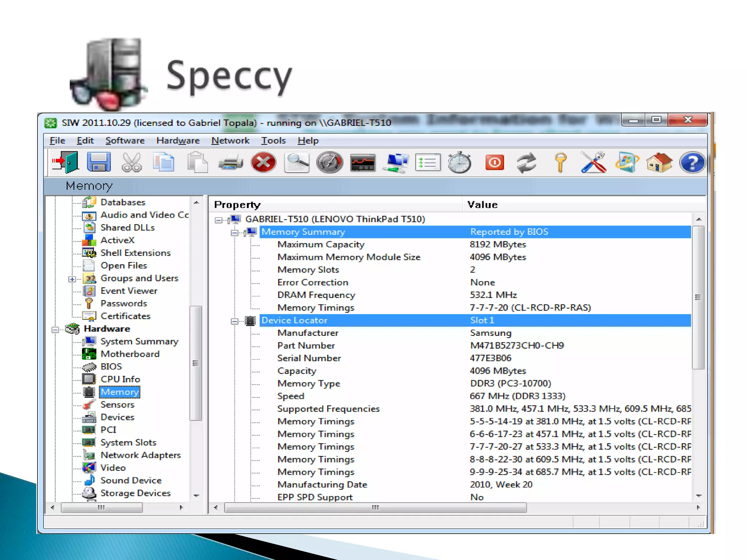Click the Part Number M471B5273CH0-CH9 value
The height and width of the screenshot is (560, 747).
(x=517, y=346)
